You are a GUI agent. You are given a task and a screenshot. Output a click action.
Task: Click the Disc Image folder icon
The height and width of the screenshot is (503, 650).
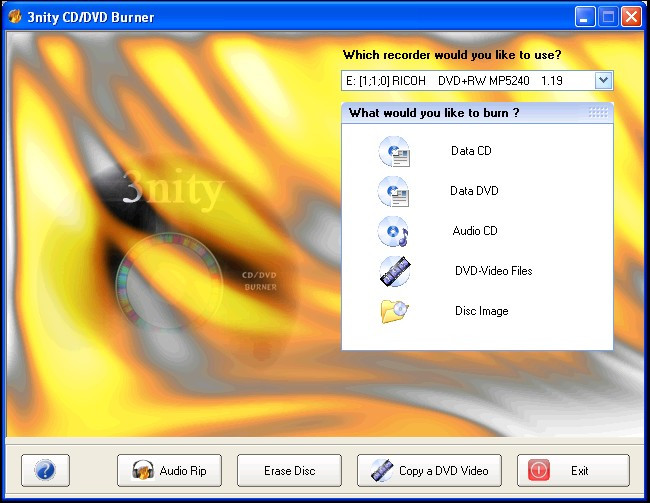click(x=394, y=311)
